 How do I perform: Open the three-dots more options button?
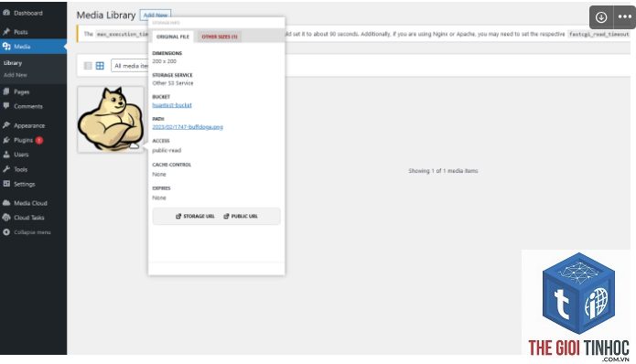pyautogui.click(x=625, y=17)
